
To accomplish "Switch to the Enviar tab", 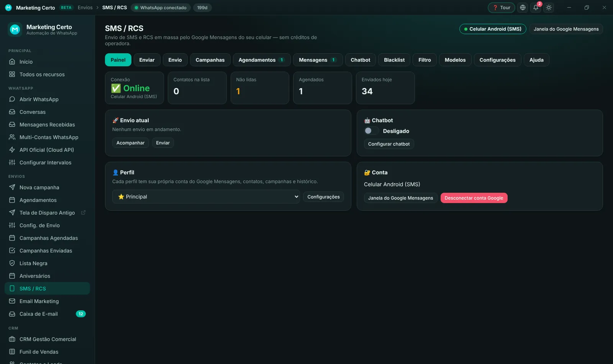I will click(147, 60).
